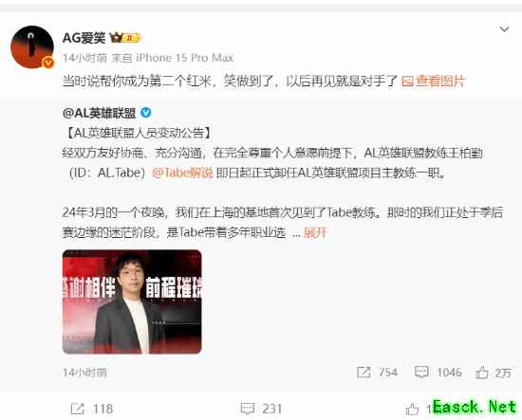The height and width of the screenshot is (420, 522).
Task: Expand the full quoted post with 展开
Action: point(315,232)
